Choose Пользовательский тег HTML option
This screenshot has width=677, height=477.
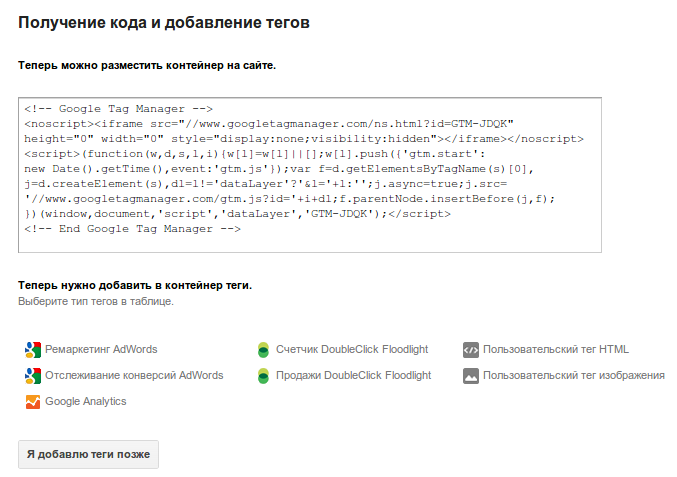click(x=556, y=350)
